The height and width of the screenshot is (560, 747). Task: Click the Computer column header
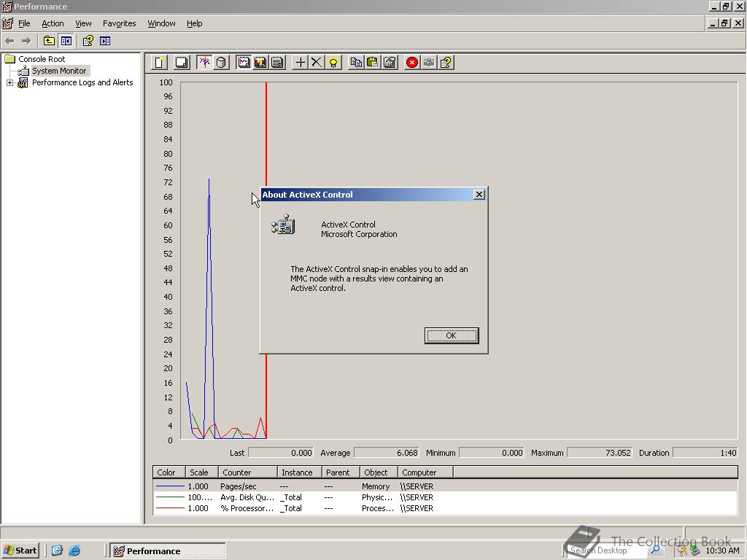click(x=425, y=472)
